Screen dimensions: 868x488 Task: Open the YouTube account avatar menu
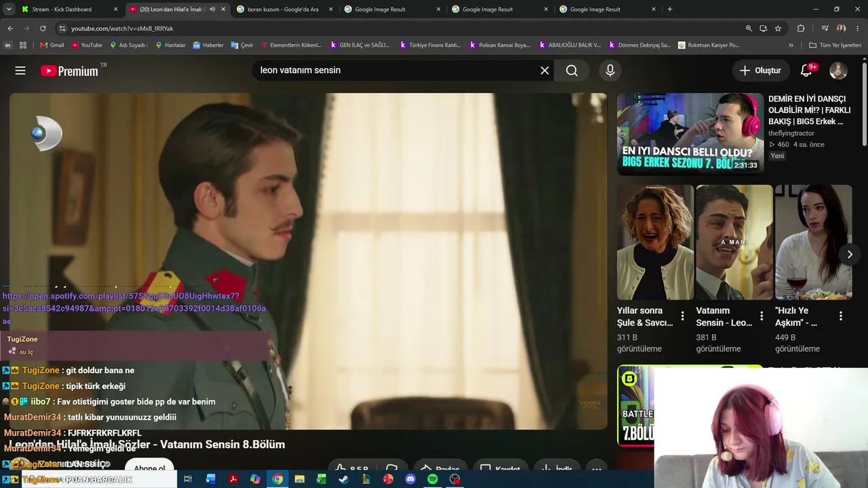pyautogui.click(x=838, y=70)
